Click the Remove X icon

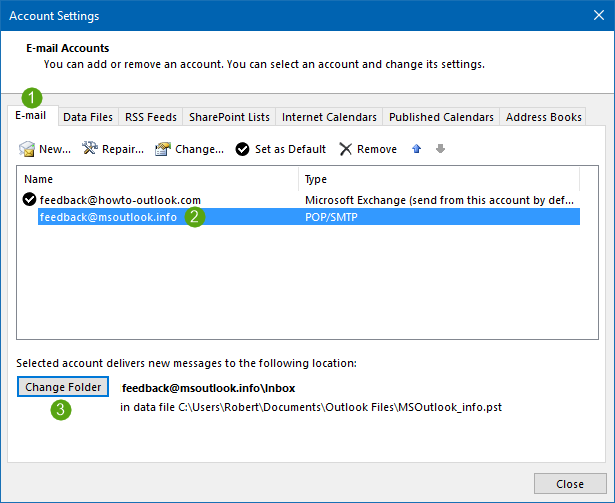346,149
